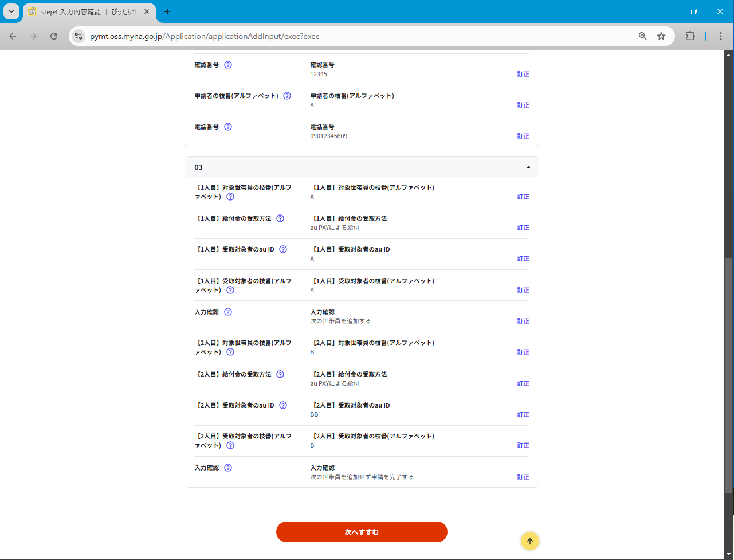Click the scroll-to-top arrow button

click(529, 541)
